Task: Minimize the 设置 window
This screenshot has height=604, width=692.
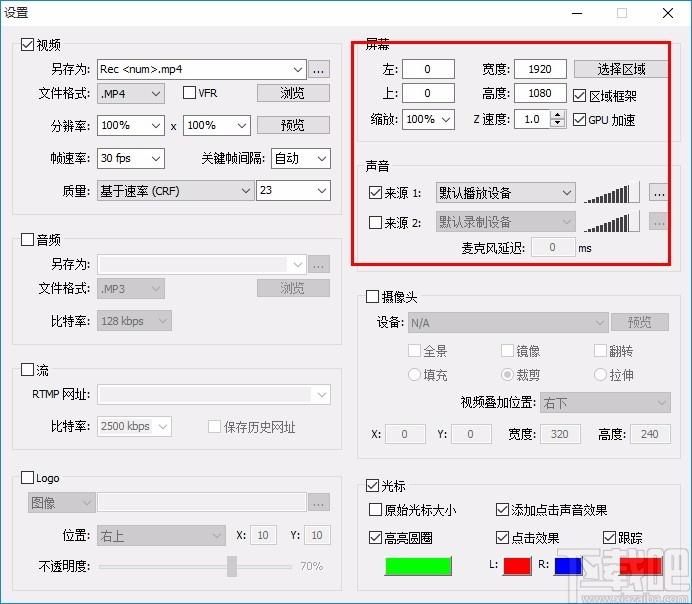Action: [x=577, y=13]
